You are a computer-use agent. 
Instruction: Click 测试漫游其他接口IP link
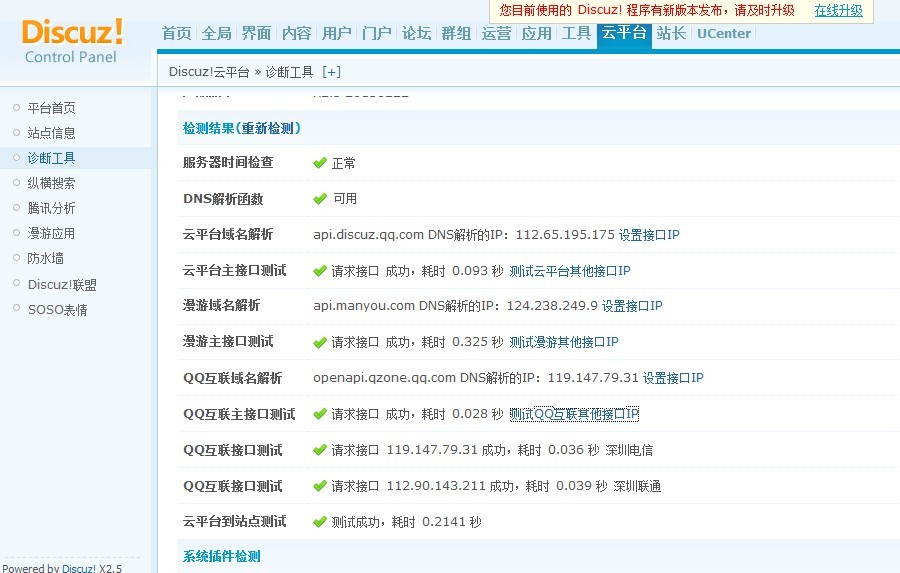click(x=564, y=342)
